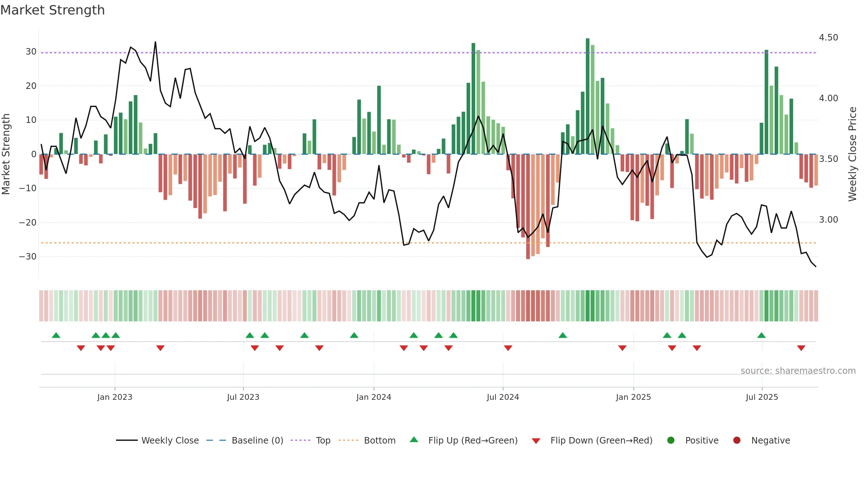Click the source: sharemaestro.com text
Image resolution: width=868 pixels, height=488 pixels.
pyautogui.click(x=798, y=371)
